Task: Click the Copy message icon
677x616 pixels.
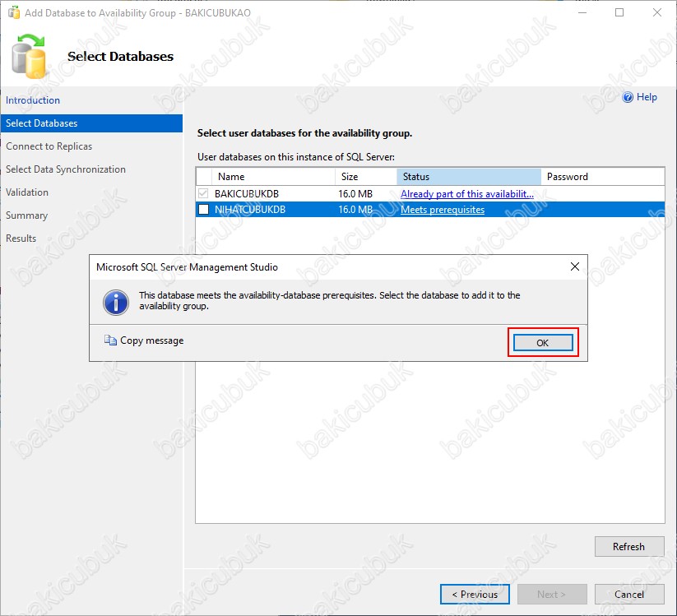Action: pyautogui.click(x=110, y=340)
